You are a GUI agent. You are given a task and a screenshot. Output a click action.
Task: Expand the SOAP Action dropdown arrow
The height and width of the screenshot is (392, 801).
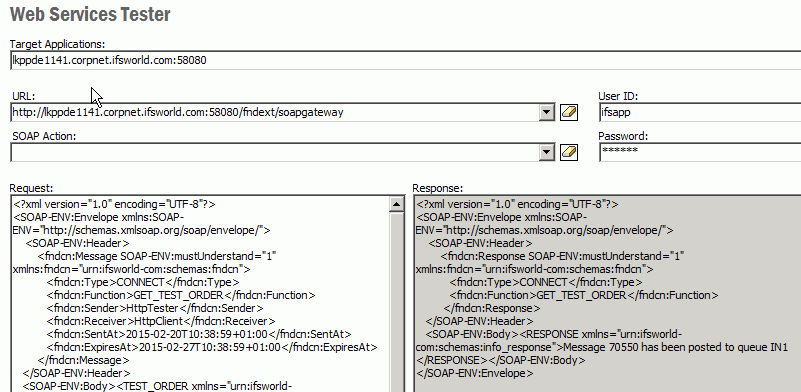tap(547, 152)
